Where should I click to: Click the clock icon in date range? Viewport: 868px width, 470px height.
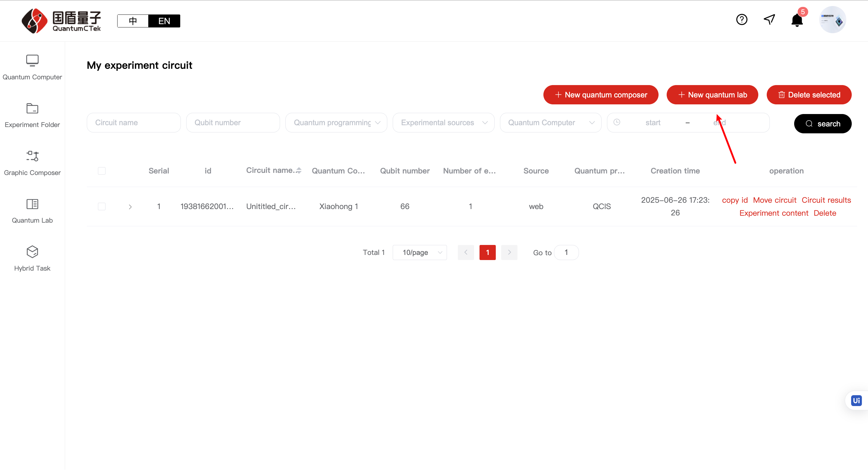617,122
